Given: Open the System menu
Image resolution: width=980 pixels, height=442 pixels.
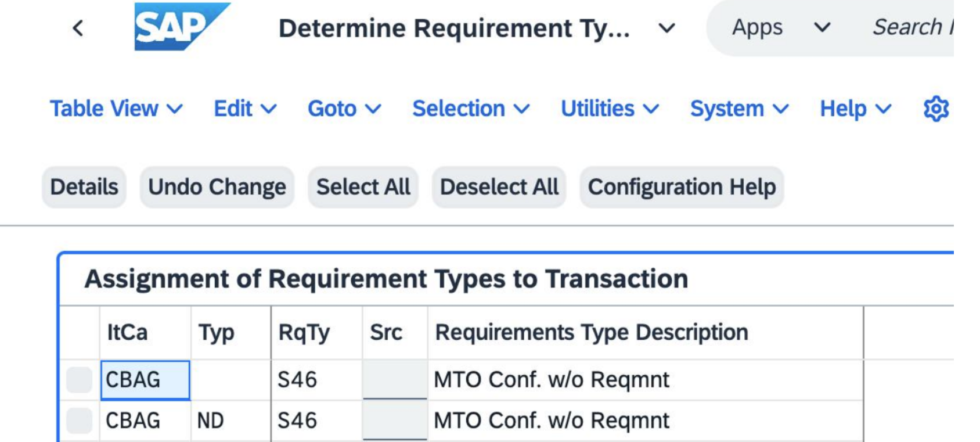Looking at the screenshot, I should pyautogui.click(x=739, y=109).
